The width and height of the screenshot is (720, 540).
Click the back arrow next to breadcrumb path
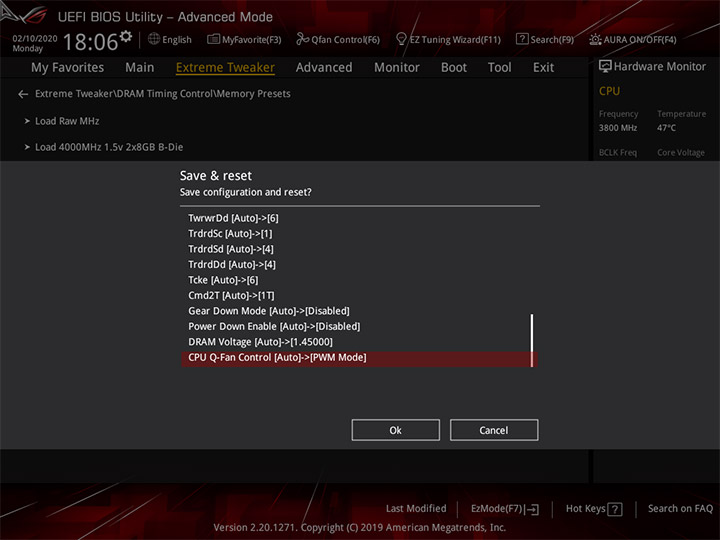point(23,94)
